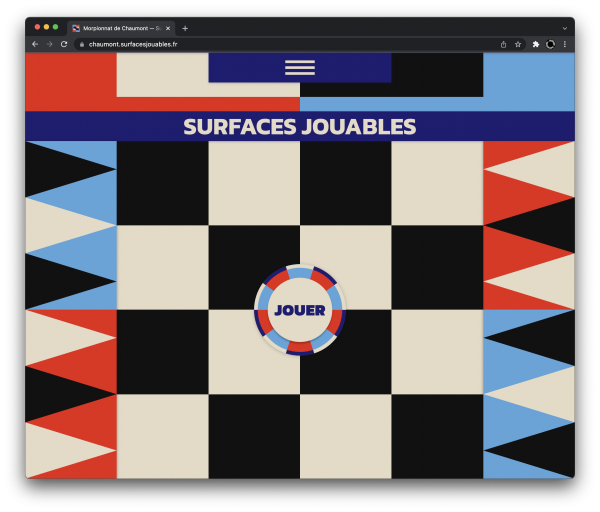Viewport: 600px width, 512px height.
Task: Minimize the window with the yellow button
Action: pos(47,27)
